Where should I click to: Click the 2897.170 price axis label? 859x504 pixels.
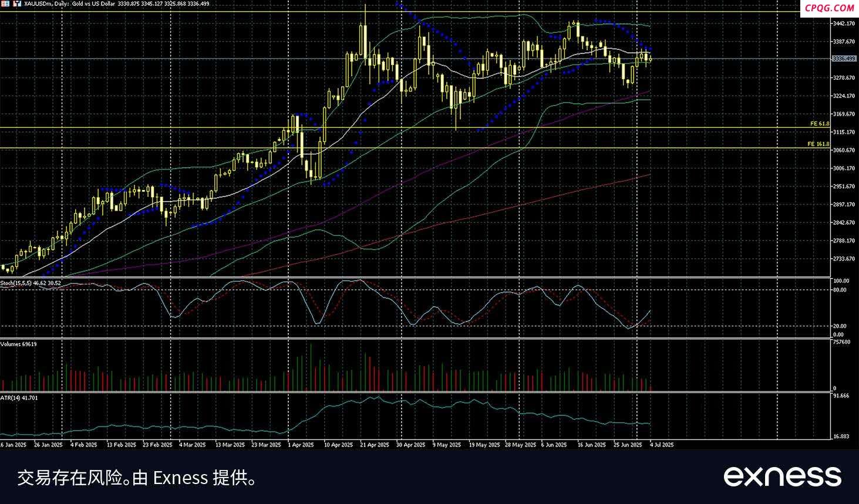point(844,204)
